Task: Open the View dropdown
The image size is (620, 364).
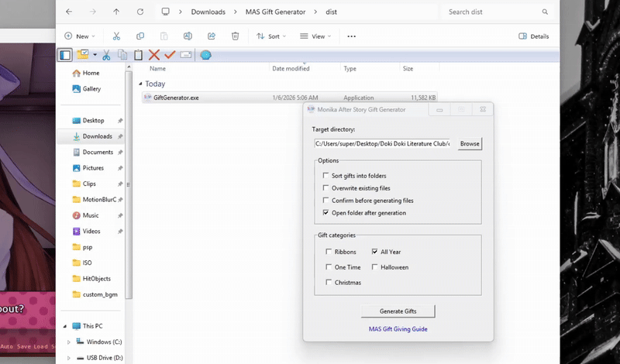Action: (x=315, y=36)
